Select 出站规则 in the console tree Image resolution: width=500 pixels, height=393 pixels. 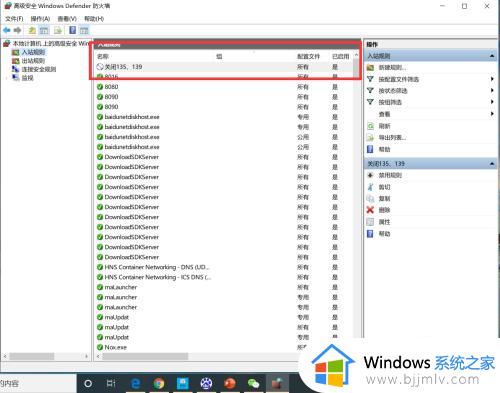coord(33,61)
